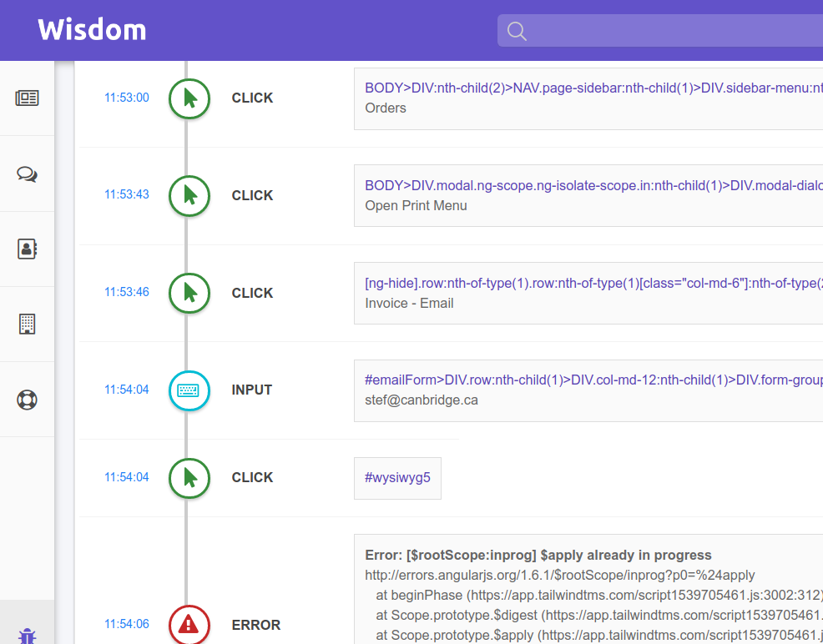Click the keyboard INPUT event icon
The height and width of the screenshot is (644, 823).
tap(189, 390)
